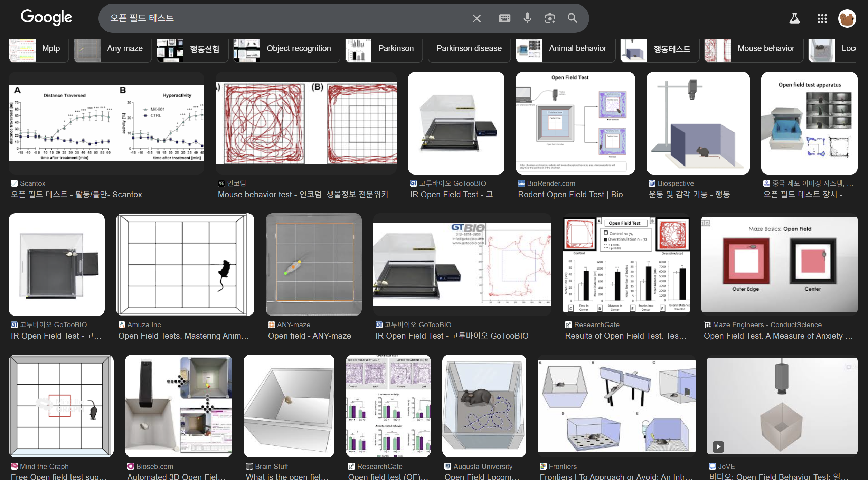Open Amuza Inc grid mouse thumbnail
The image size is (868, 480).
click(185, 264)
